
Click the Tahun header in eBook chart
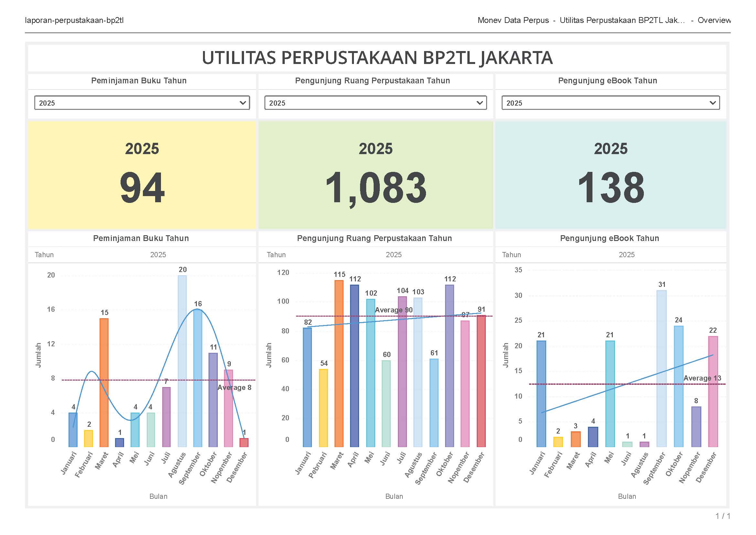pos(511,255)
